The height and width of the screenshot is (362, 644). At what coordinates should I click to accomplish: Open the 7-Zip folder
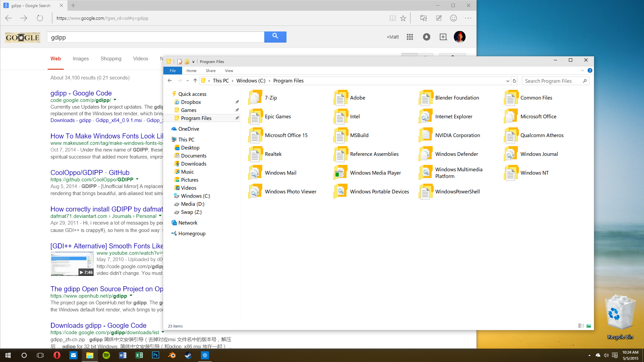(x=263, y=98)
